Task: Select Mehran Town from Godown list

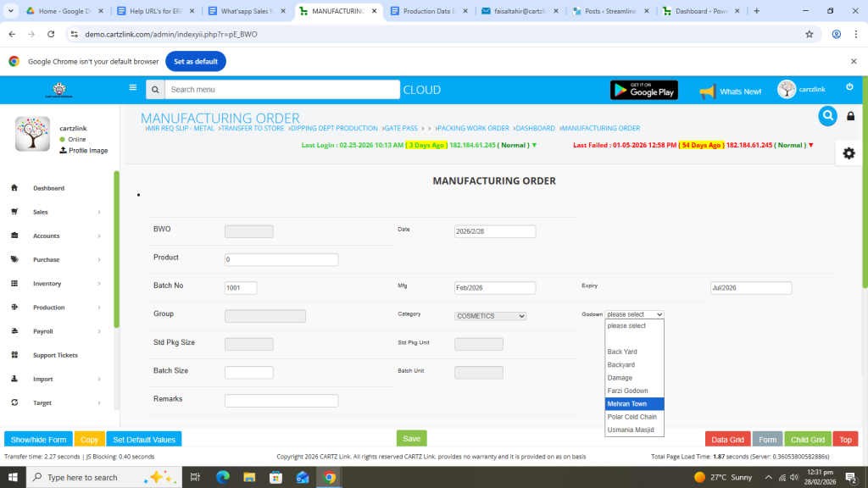Action: pyautogui.click(x=627, y=404)
